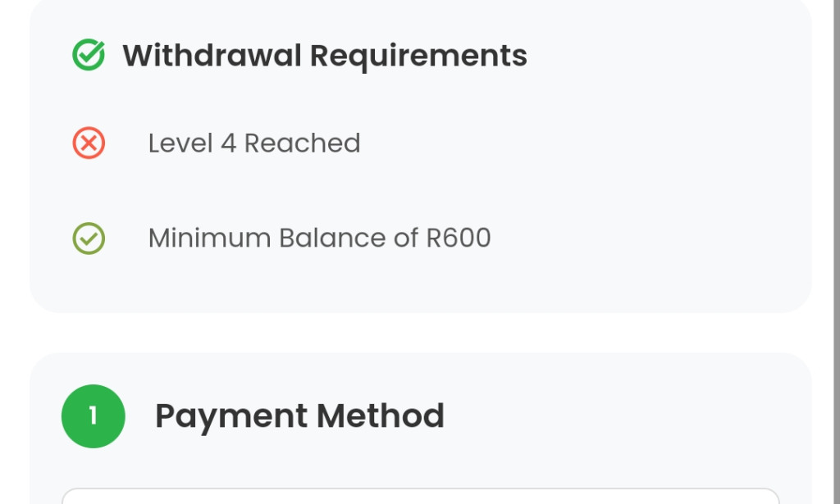The width and height of the screenshot is (840, 504).
Task: Click the green check beside Minimum Balance of R600
Action: click(88, 238)
